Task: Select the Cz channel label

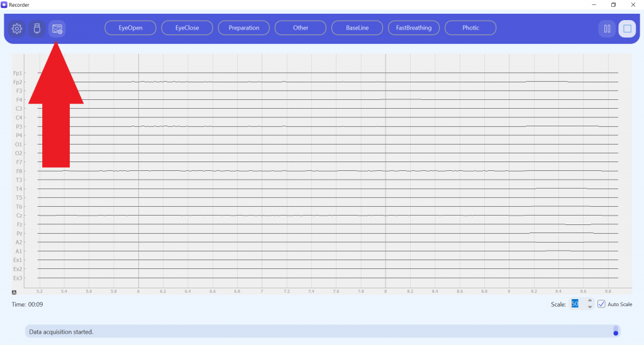Action: coord(19,216)
